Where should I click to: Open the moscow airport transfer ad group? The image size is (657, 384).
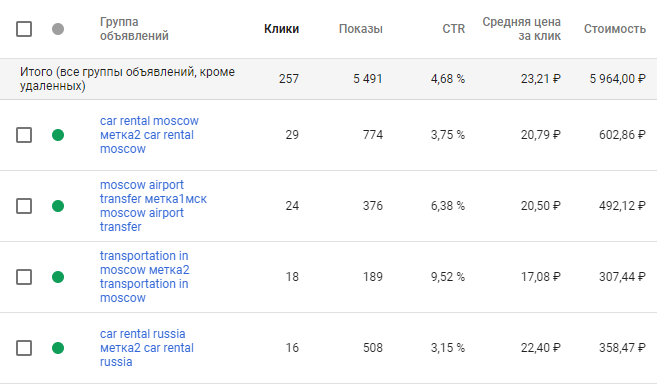coord(153,206)
